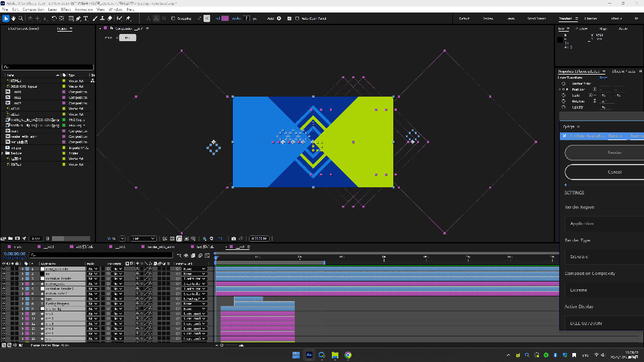Click the Windows Start button
Viewport: 644px width, 362px height.
(x=295, y=355)
